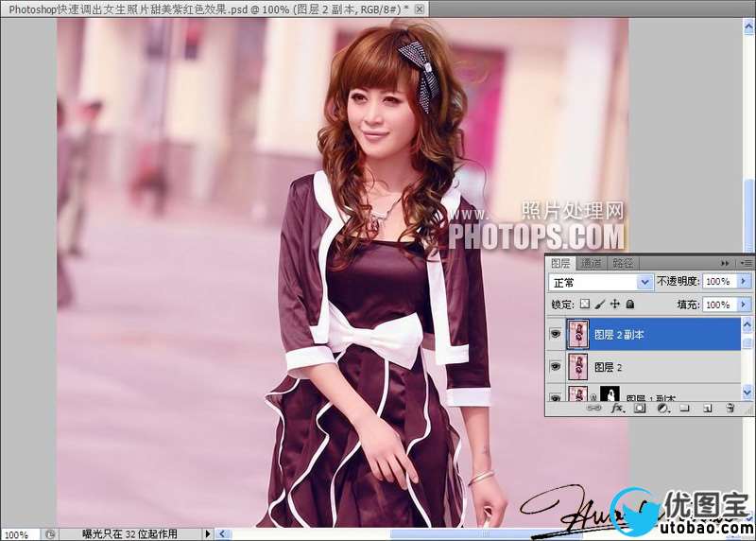Create a new layer icon

(707, 409)
